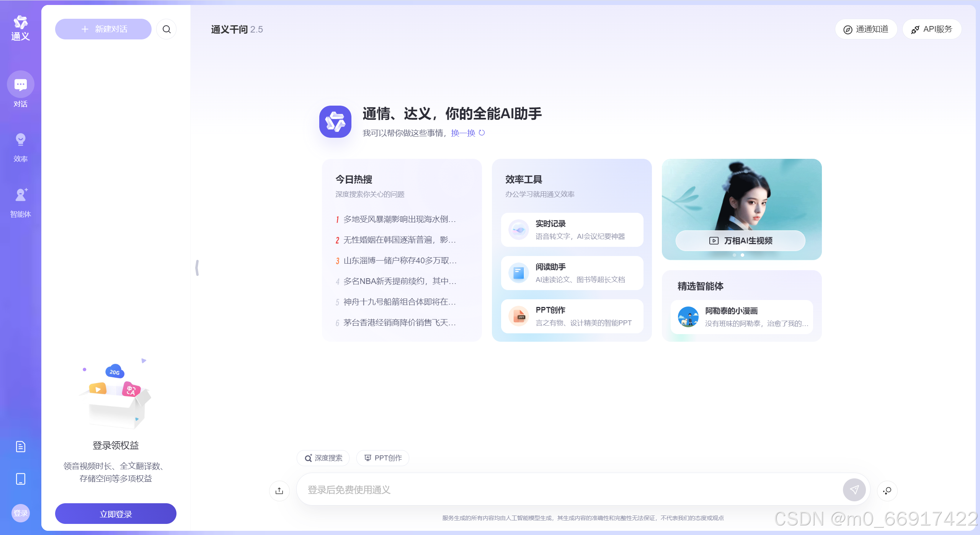This screenshot has height=535, width=980.
Task: Click the file upload icon beside input
Action: [x=279, y=490]
